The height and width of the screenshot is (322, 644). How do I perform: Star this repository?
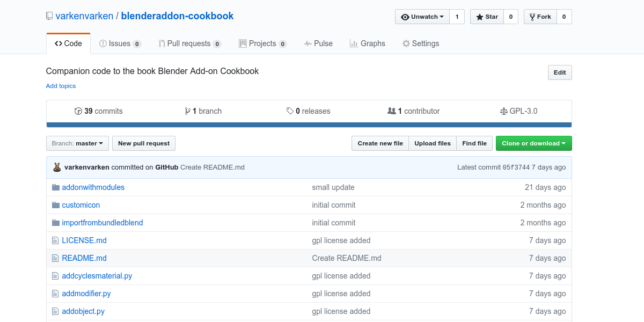[487, 17]
